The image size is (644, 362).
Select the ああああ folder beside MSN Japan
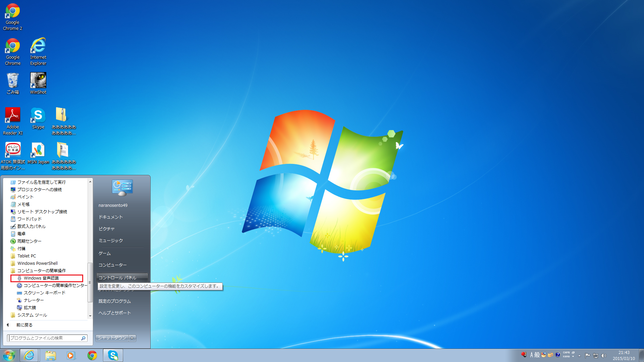tap(63, 157)
